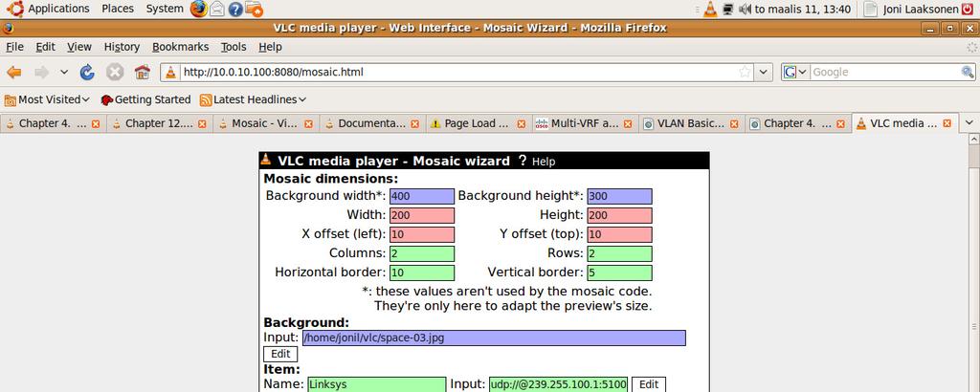
Task: Switch to the first Chapter 4. tab
Action: tap(54, 123)
